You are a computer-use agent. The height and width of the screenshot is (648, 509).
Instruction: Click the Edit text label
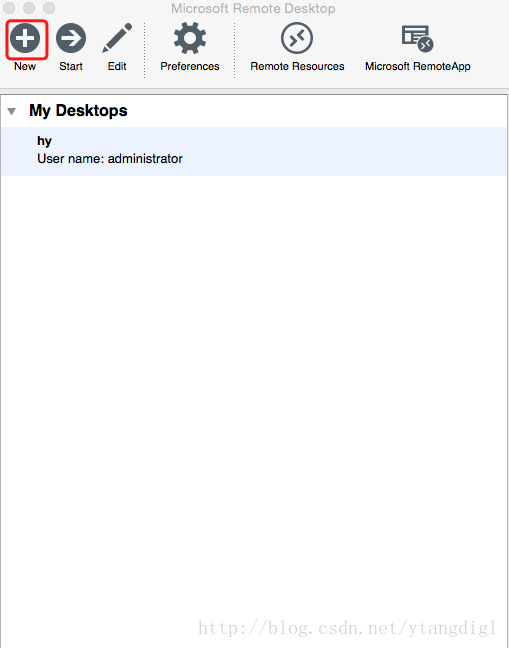click(117, 66)
